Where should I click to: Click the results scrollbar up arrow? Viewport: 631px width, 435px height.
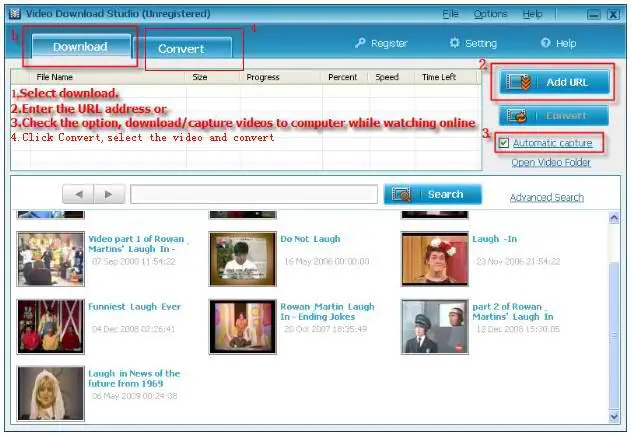pyautogui.click(x=614, y=218)
